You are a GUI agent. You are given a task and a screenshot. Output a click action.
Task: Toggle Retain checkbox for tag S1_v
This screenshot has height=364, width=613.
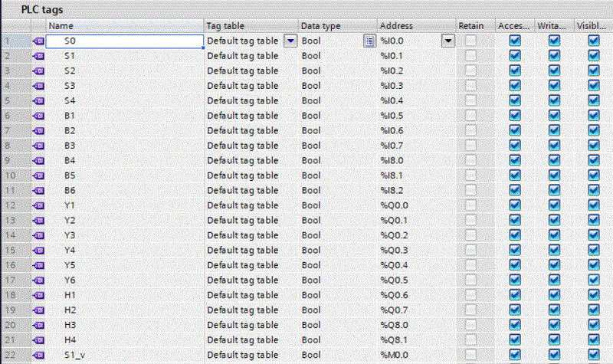pos(475,354)
